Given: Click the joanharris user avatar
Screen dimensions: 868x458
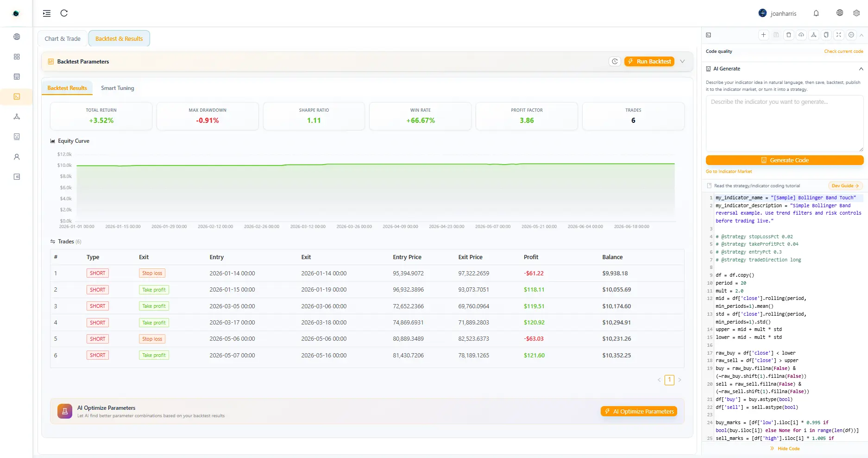Looking at the screenshot, I should pyautogui.click(x=762, y=13).
